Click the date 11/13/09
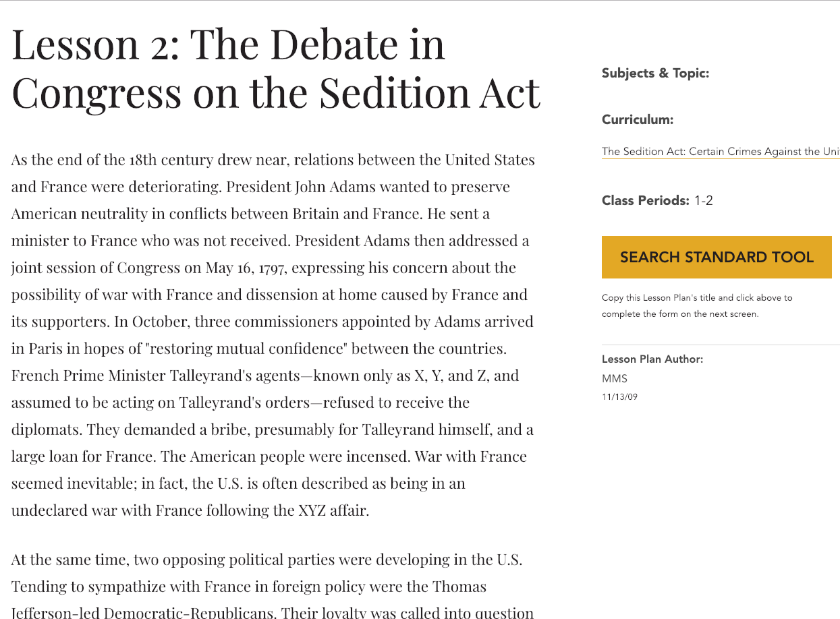The height and width of the screenshot is (619, 840). coord(619,396)
